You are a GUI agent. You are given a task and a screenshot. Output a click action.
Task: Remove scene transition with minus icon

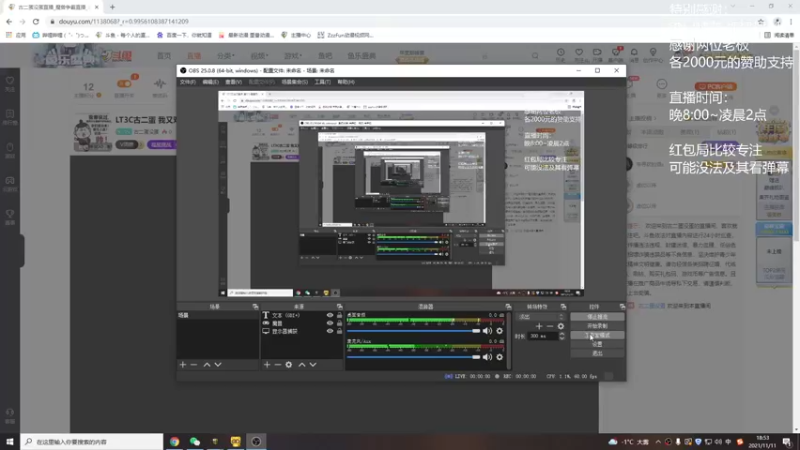549,327
